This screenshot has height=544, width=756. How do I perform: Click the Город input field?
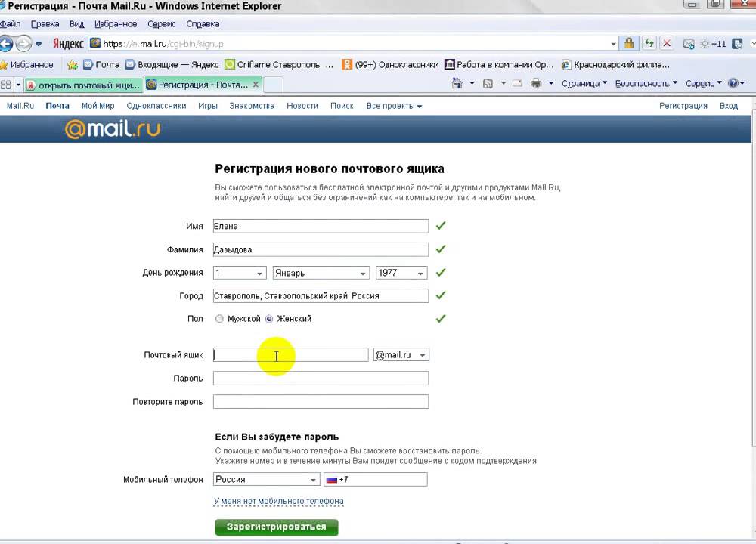click(x=321, y=296)
